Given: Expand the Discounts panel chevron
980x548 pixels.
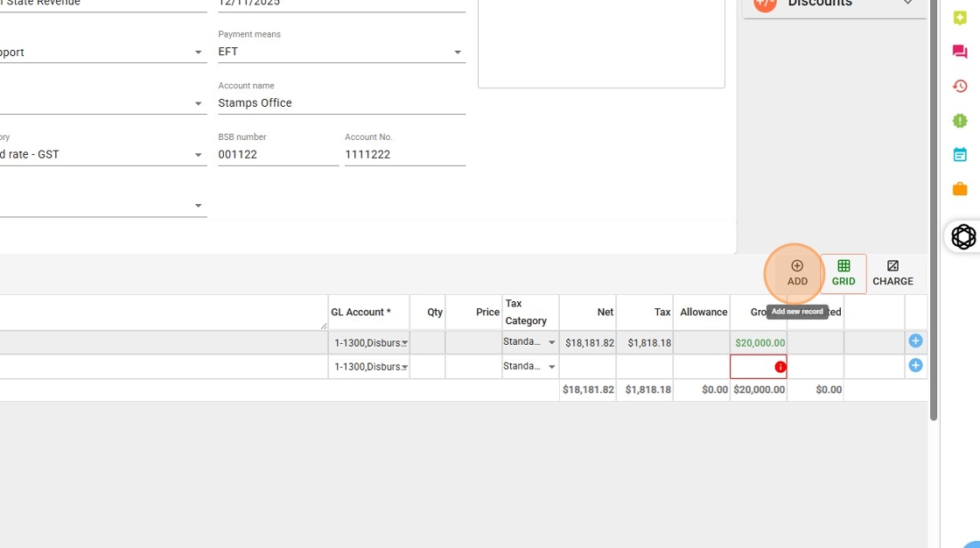Looking at the screenshot, I should tap(908, 4).
